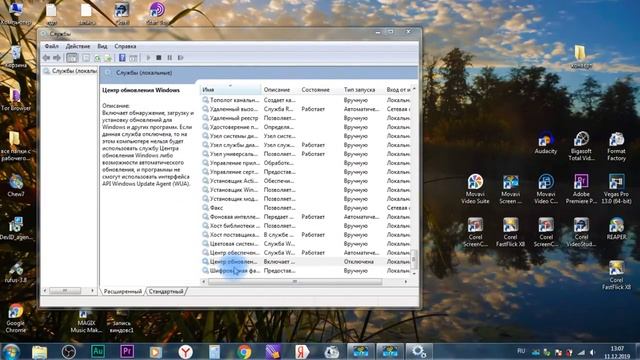This screenshot has width=640, height=360.
Task: Open Google Chrome from the taskbar
Action: click(x=244, y=351)
